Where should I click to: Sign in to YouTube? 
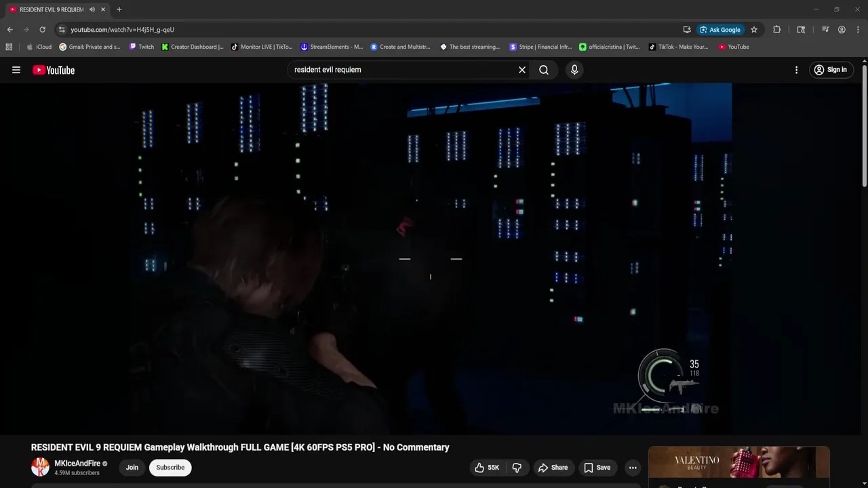(831, 70)
